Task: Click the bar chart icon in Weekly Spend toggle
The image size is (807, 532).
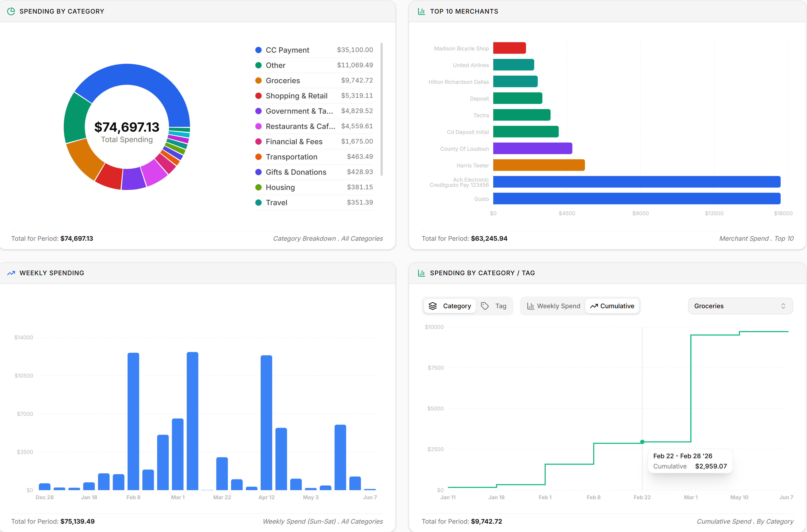Action: pyautogui.click(x=530, y=306)
